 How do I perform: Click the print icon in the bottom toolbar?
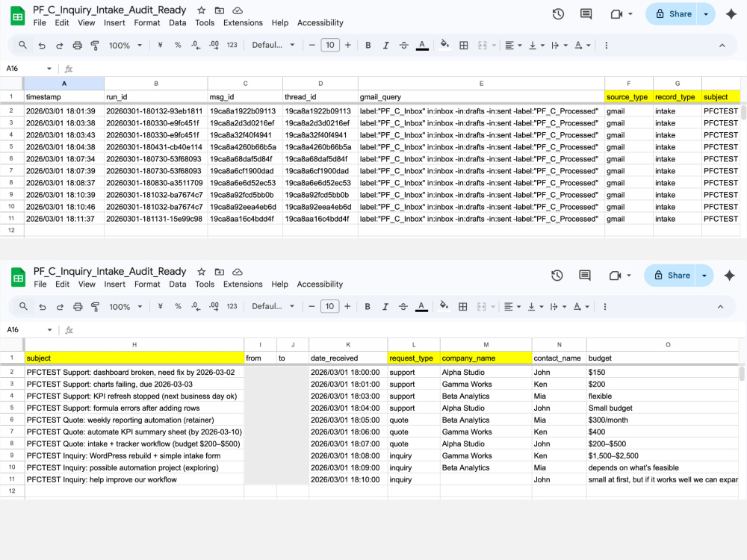coord(78,307)
